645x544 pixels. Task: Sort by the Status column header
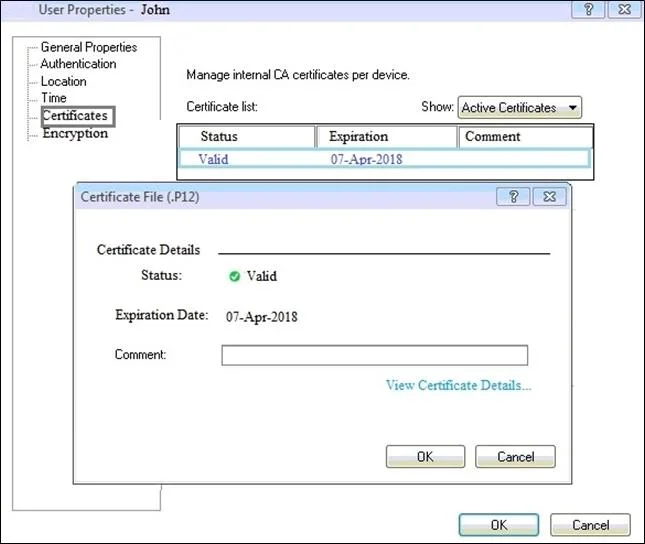(247, 137)
